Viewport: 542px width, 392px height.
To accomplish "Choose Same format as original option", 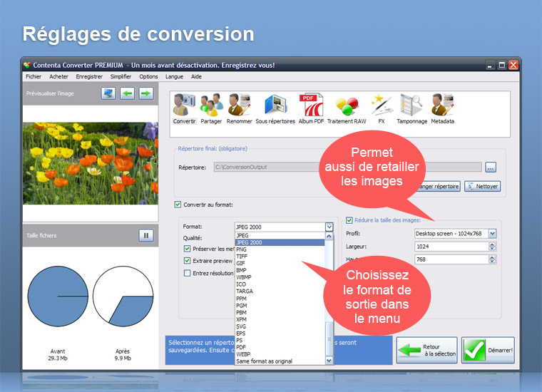I will pos(280,361).
